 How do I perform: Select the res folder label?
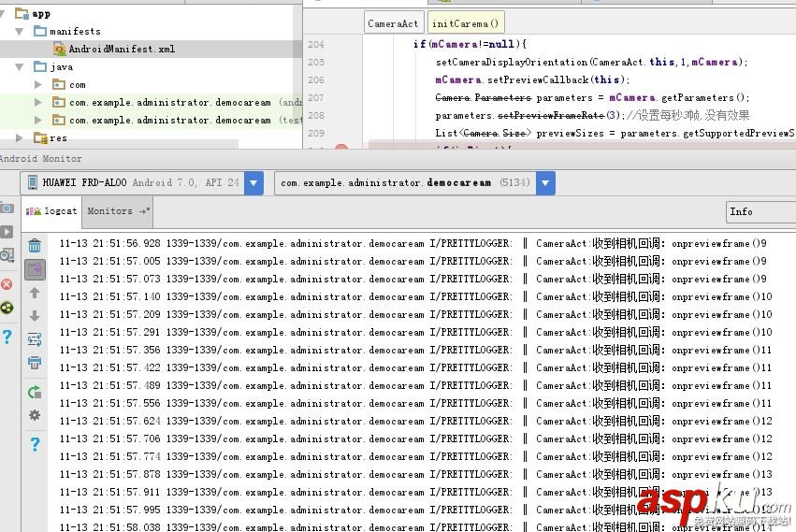58,138
